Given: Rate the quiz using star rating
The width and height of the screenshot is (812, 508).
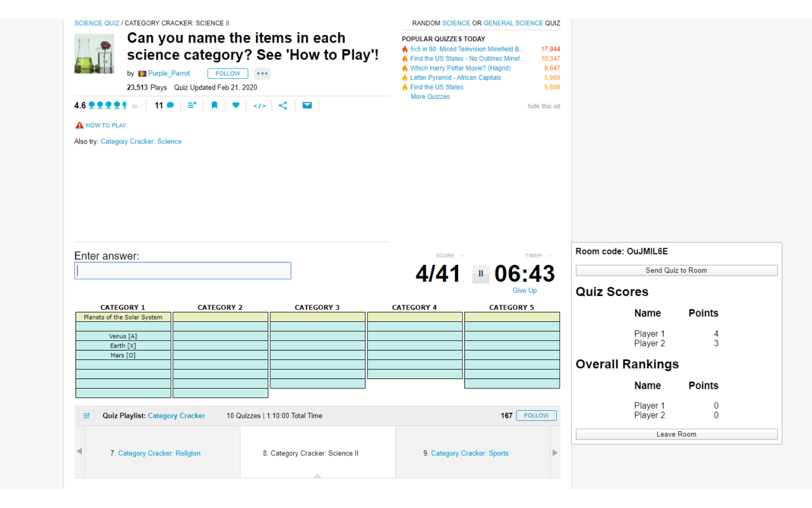Looking at the screenshot, I should pyautogui.click(x=108, y=105).
